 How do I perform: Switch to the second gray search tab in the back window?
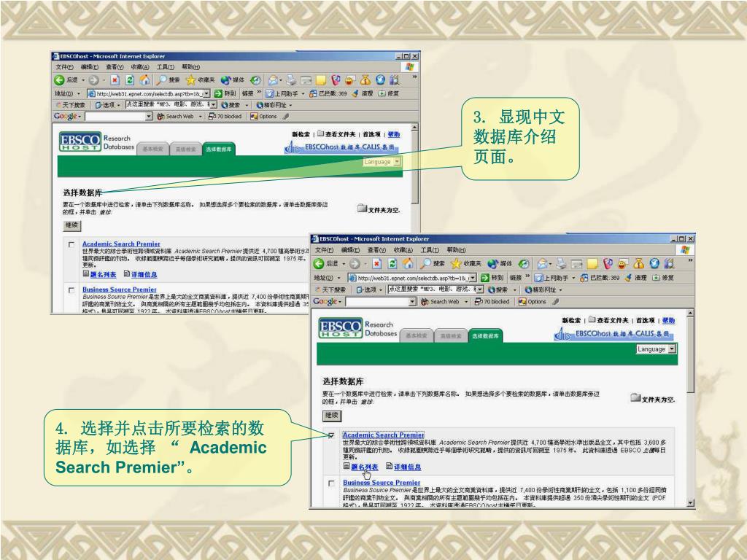(x=185, y=149)
